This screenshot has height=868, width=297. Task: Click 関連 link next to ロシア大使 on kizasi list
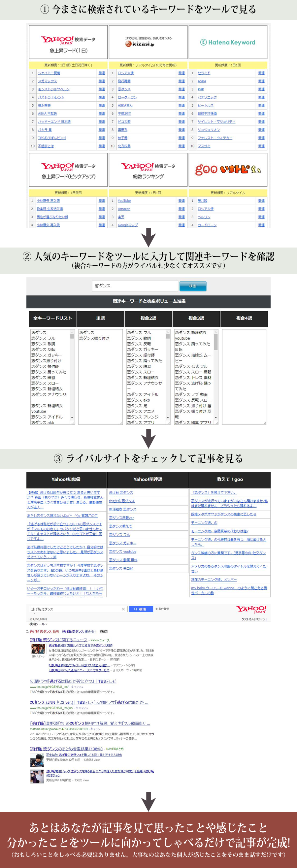pyautogui.click(x=181, y=73)
